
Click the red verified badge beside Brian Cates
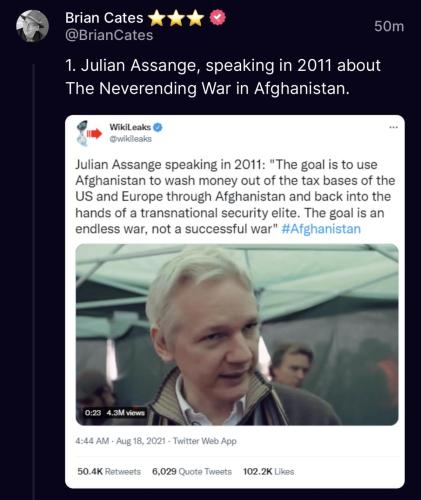click(218, 18)
